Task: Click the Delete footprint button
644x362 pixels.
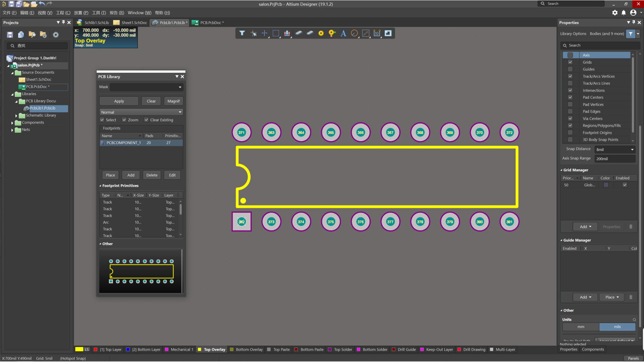Action: (152, 175)
